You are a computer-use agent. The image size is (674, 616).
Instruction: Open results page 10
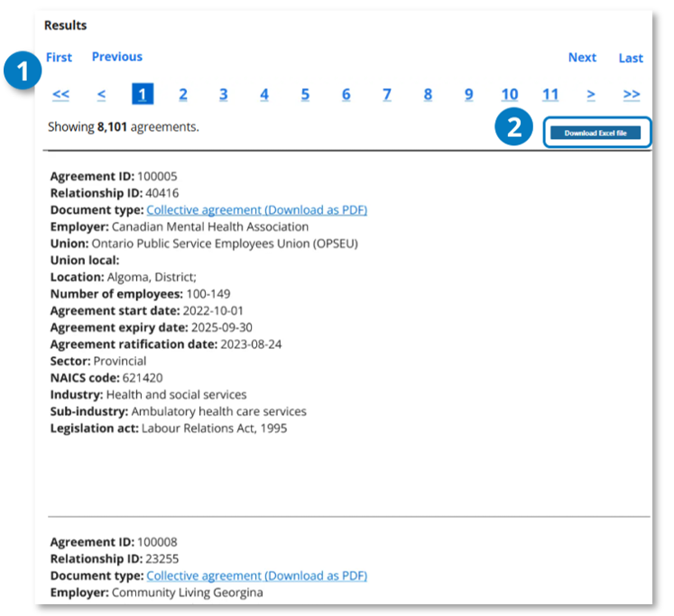click(510, 94)
